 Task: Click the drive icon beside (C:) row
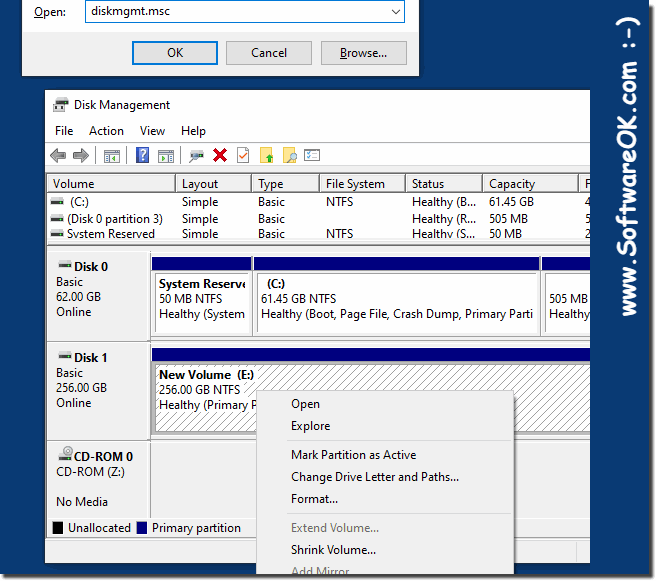[x=57, y=202]
